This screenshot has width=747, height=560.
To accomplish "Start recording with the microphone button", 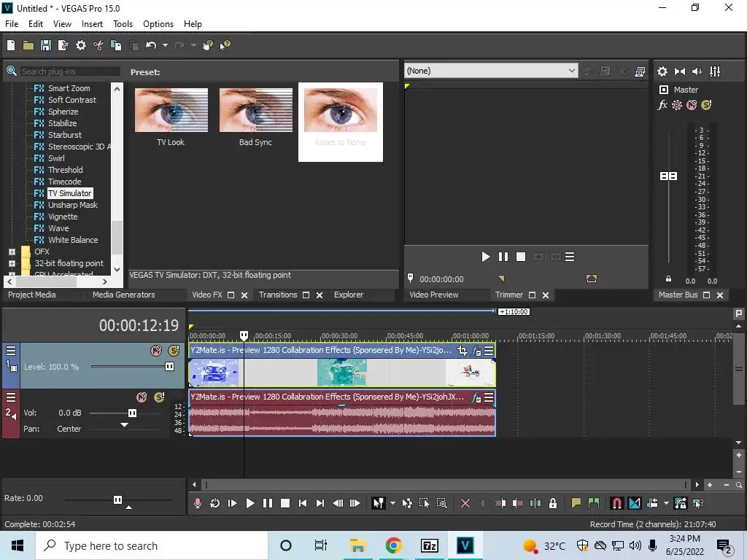I will (x=197, y=503).
